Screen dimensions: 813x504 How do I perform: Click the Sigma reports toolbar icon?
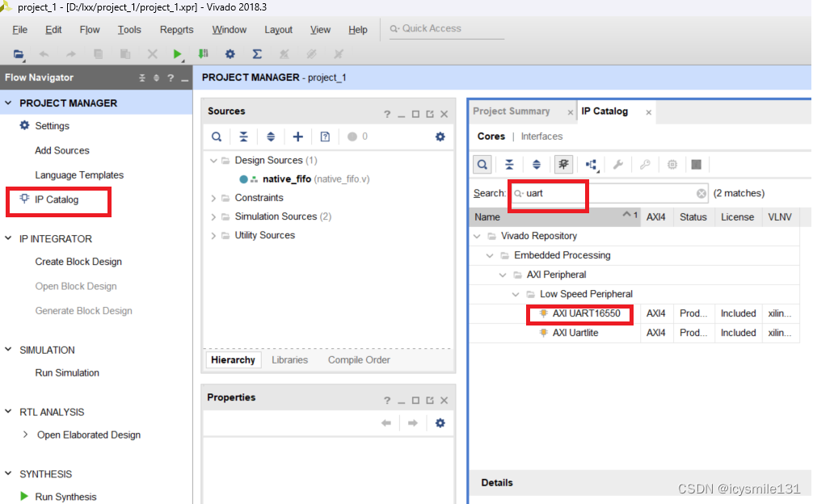257,54
